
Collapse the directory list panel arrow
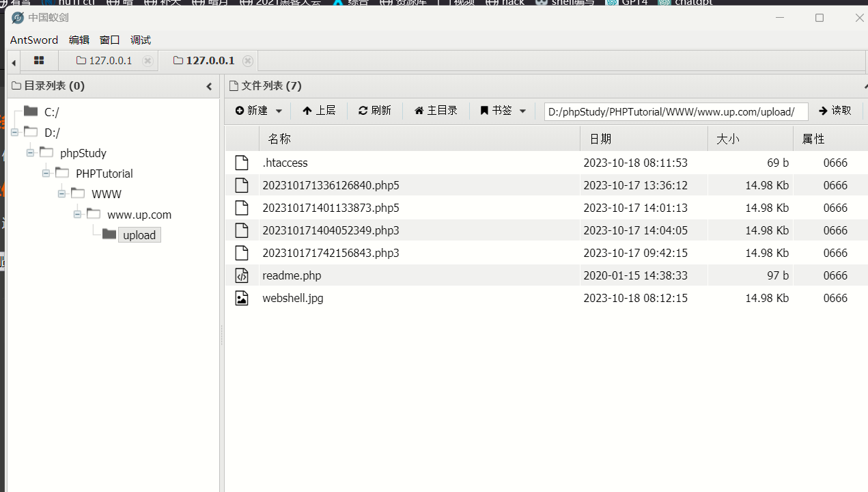(209, 86)
